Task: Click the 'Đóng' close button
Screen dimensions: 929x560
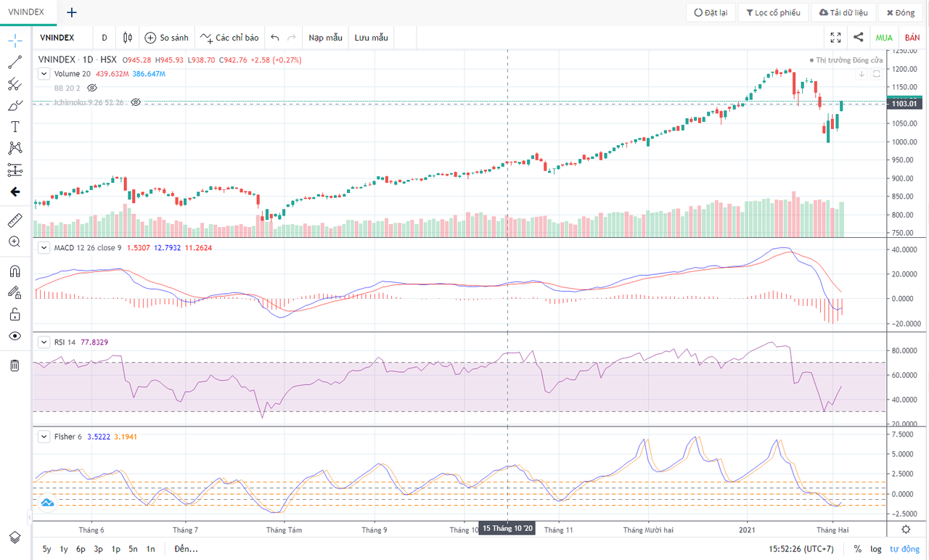Action: point(901,12)
